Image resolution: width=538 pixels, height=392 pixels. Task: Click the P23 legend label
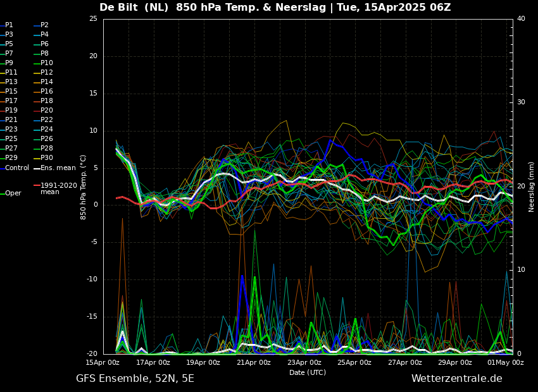tap(11, 129)
